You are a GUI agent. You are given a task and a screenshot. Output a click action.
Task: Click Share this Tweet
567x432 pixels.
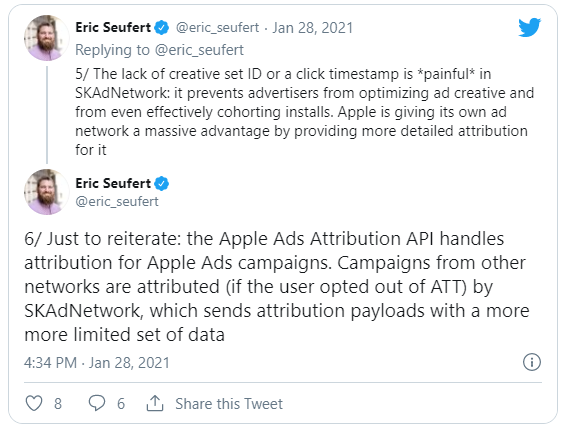pos(229,404)
